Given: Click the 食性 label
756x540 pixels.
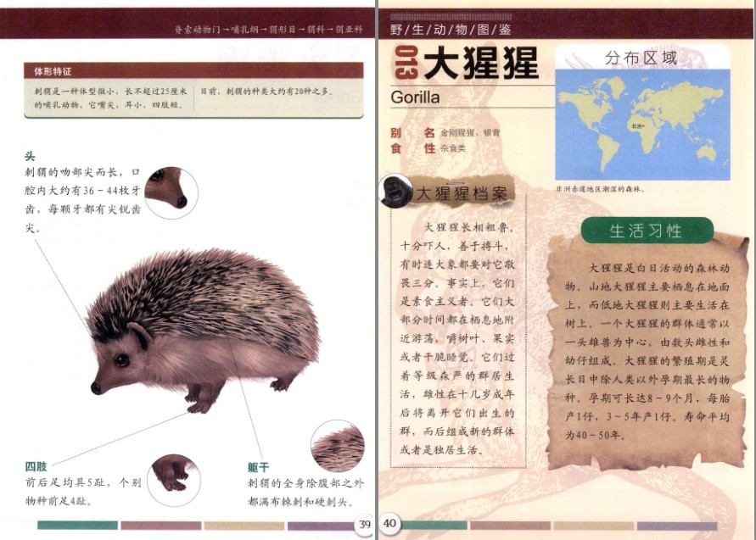Looking at the screenshot, I should 412,148.
